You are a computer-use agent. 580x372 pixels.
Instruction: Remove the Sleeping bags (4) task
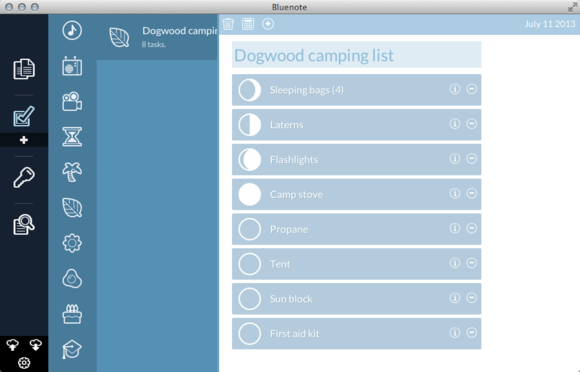(472, 89)
